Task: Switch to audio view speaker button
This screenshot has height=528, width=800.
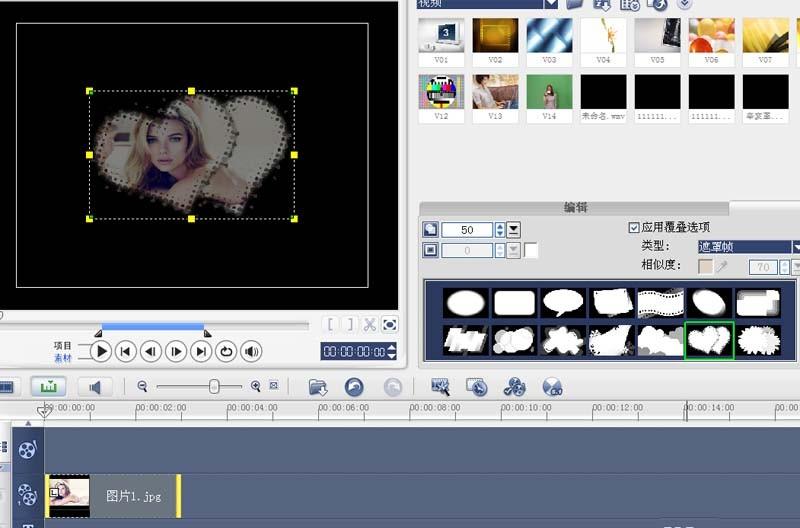Action: (94, 386)
